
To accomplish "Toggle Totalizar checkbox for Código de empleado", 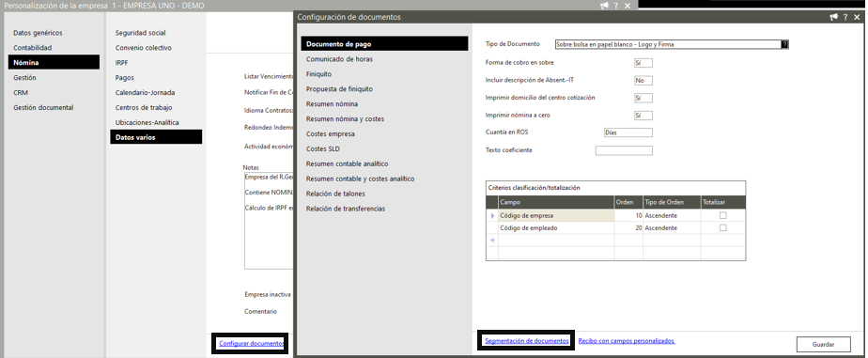I will (x=723, y=228).
